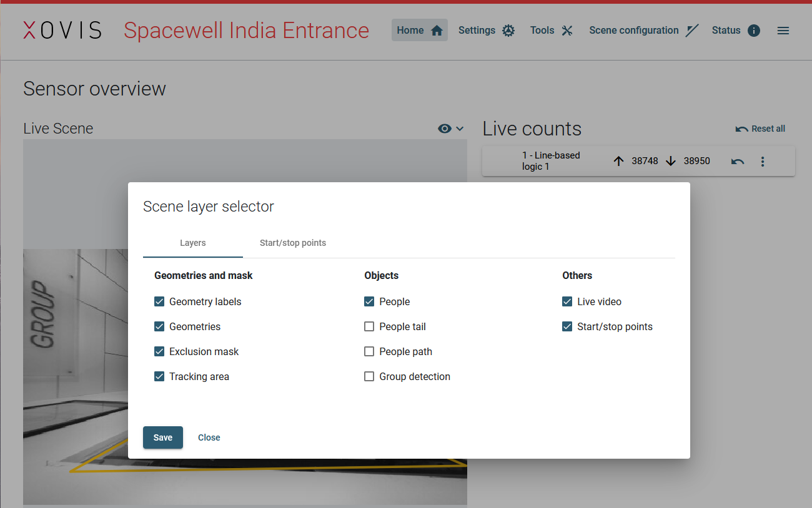Open the Status page
This screenshot has height=508, width=812.
point(736,30)
